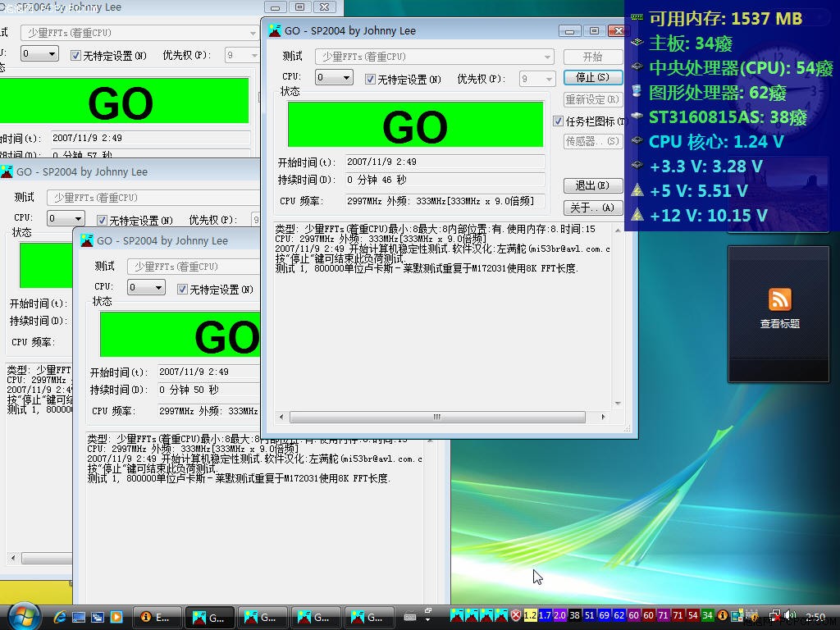Open 优先权 dropdown in front window
Viewport: 840px width, 630px height.
tap(537, 79)
